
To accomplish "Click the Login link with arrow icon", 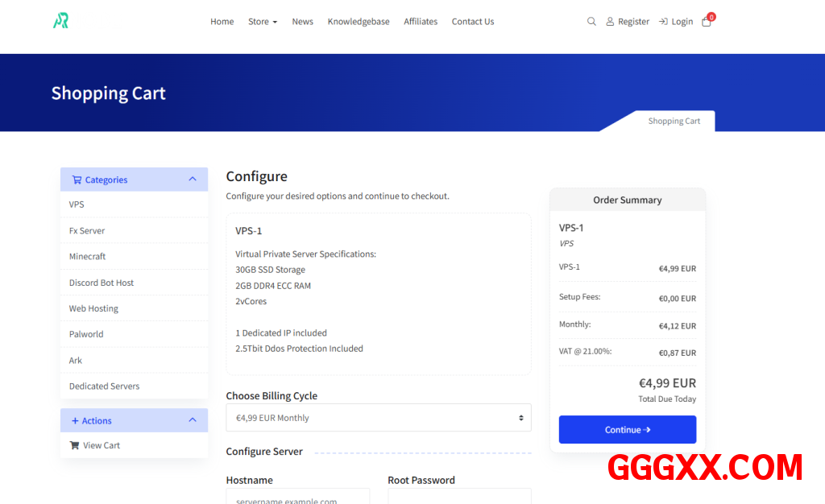I will (675, 22).
